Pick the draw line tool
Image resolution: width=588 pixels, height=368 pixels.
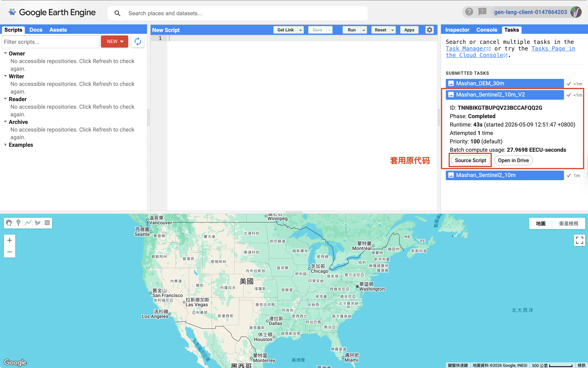(x=28, y=223)
